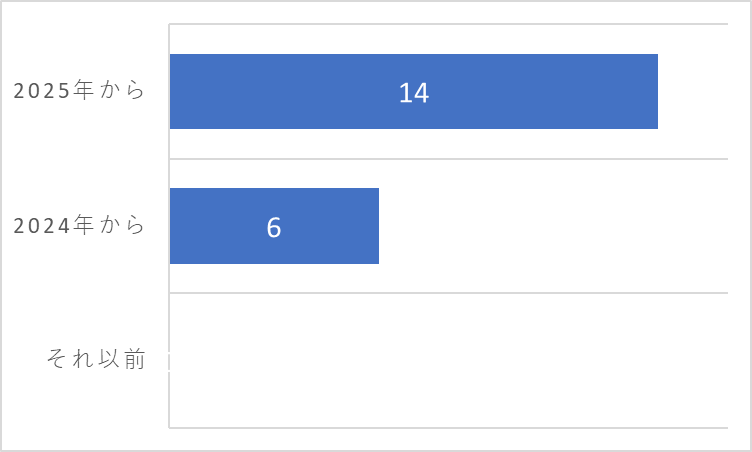Image resolution: width=752 pixels, height=452 pixels.
Task: Click blank chart area below the plot
Action: (x=448, y=439)
